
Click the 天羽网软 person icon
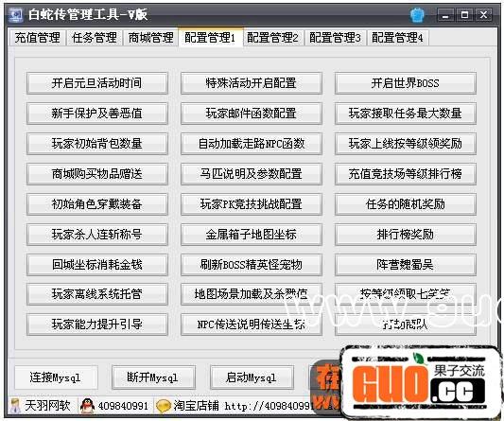(15, 406)
